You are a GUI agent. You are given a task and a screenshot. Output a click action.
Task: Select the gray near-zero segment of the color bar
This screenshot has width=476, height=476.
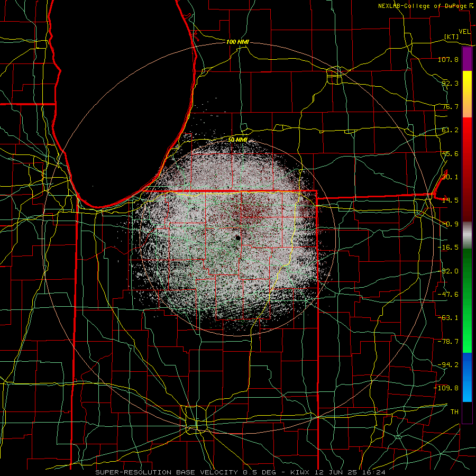pyautogui.click(x=467, y=235)
